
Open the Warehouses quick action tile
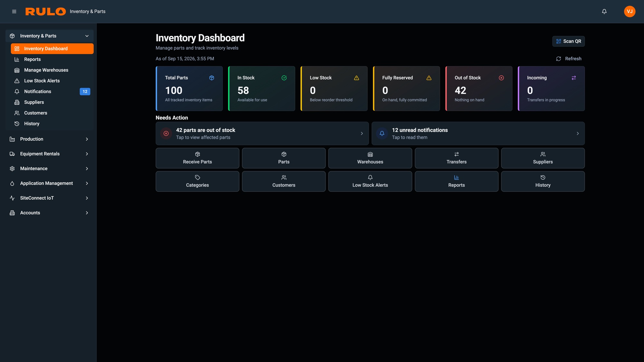click(370, 158)
